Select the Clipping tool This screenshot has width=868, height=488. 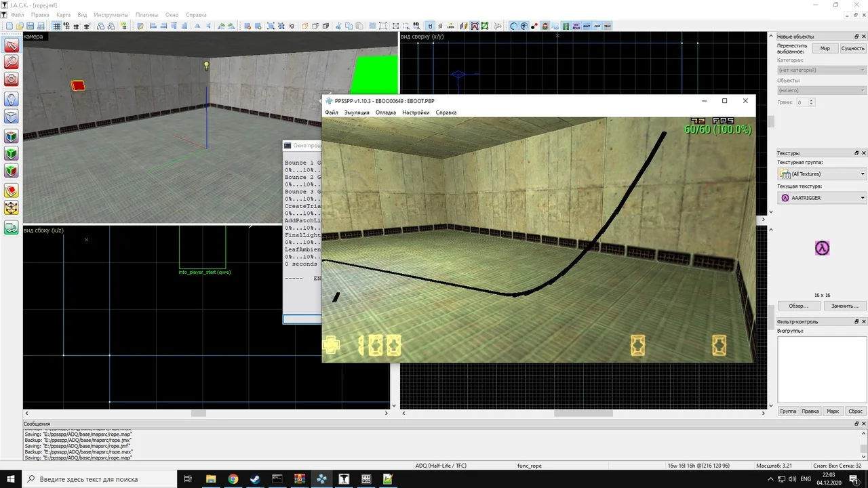pos(12,190)
